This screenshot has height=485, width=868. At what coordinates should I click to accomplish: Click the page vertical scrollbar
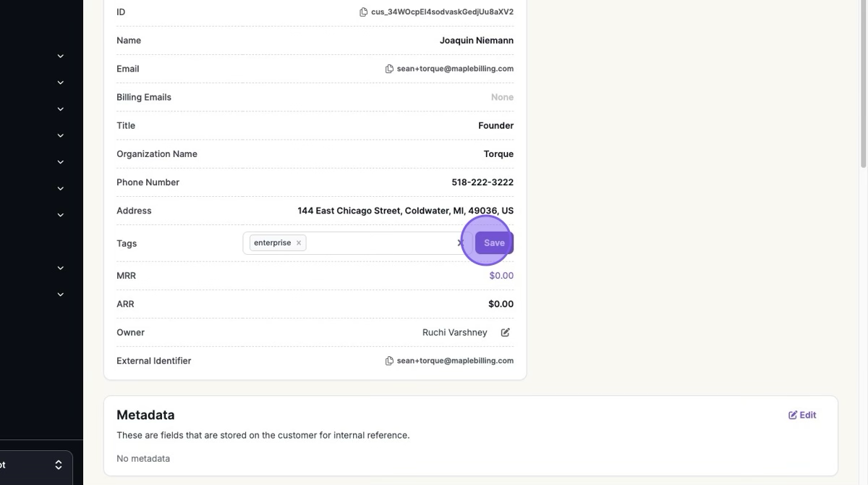[863, 87]
